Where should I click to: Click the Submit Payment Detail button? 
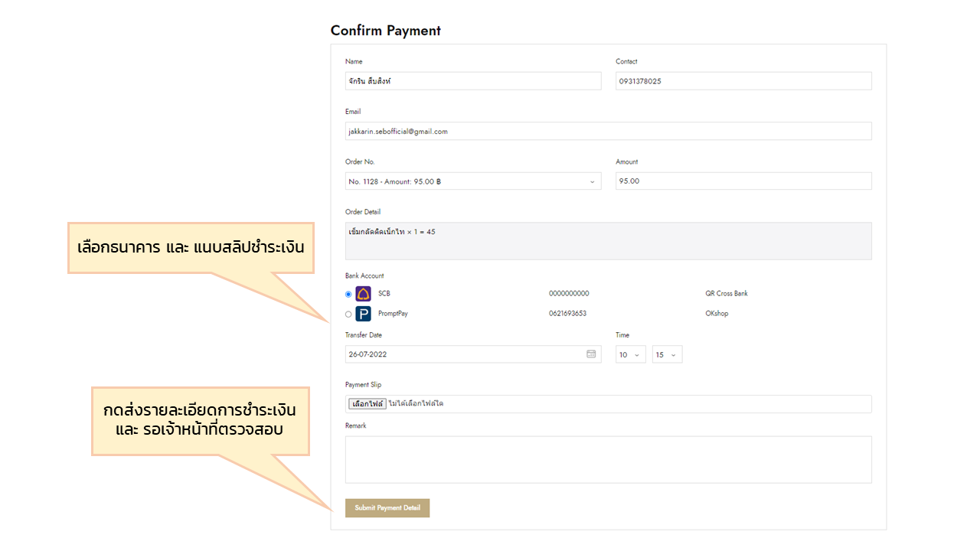click(387, 508)
